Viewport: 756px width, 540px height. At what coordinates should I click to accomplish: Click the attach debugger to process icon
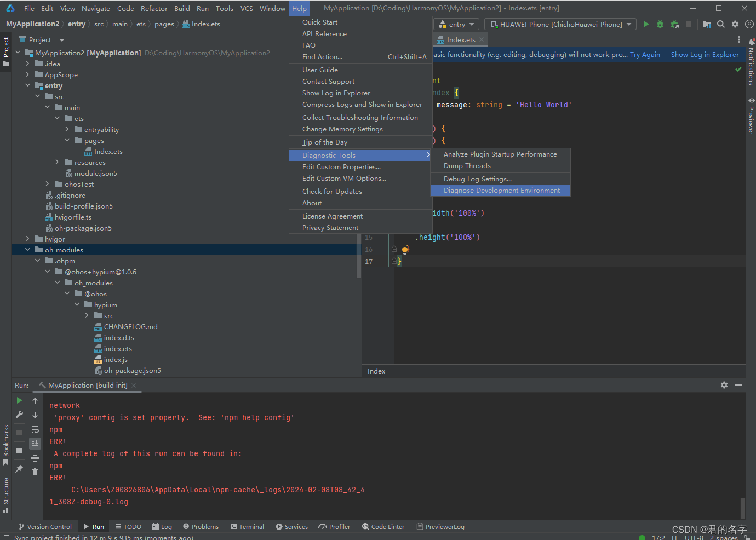[675, 24]
